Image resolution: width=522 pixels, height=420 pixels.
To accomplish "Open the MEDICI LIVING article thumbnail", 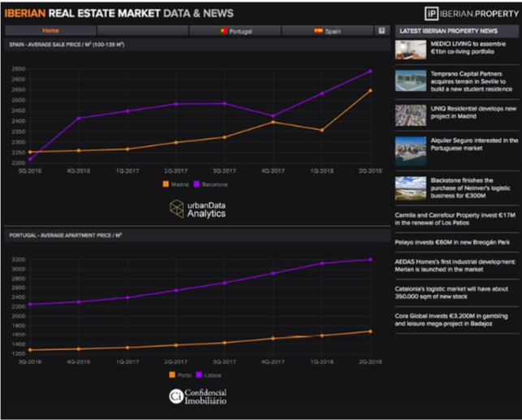I will point(410,50).
